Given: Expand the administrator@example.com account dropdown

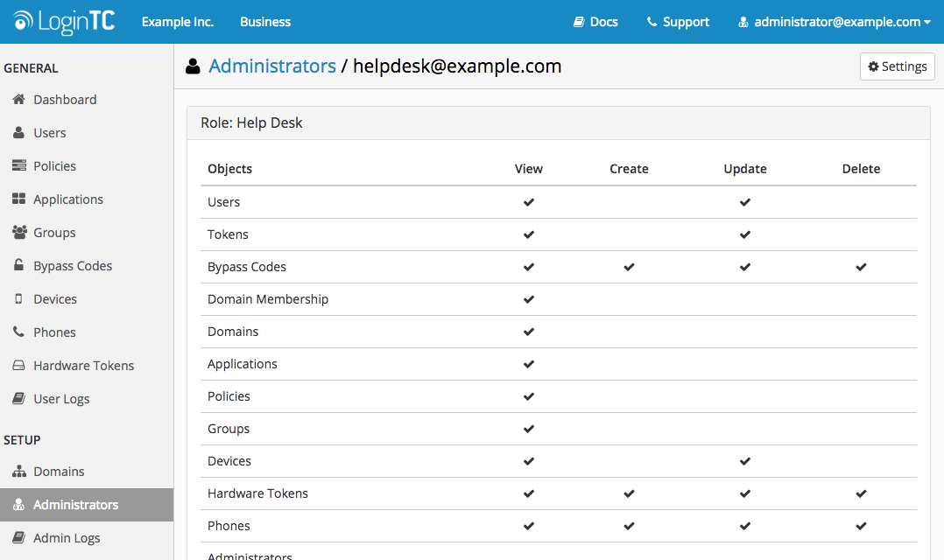Looking at the screenshot, I should click(x=835, y=22).
